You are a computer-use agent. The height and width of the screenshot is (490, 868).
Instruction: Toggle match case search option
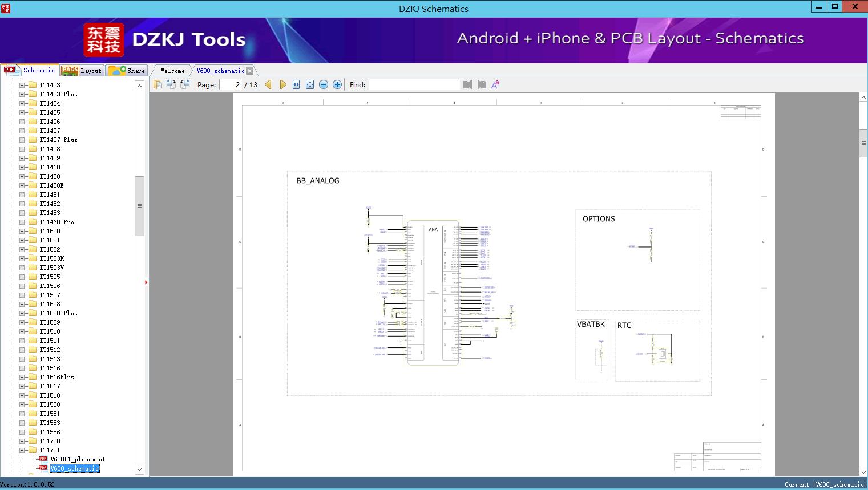pos(495,84)
